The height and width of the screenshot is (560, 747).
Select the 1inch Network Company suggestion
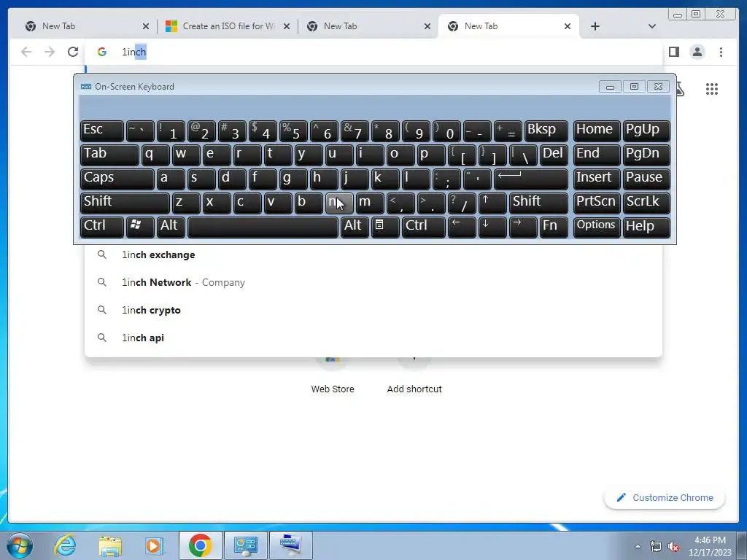pyautogui.click(x=373, y=282)
